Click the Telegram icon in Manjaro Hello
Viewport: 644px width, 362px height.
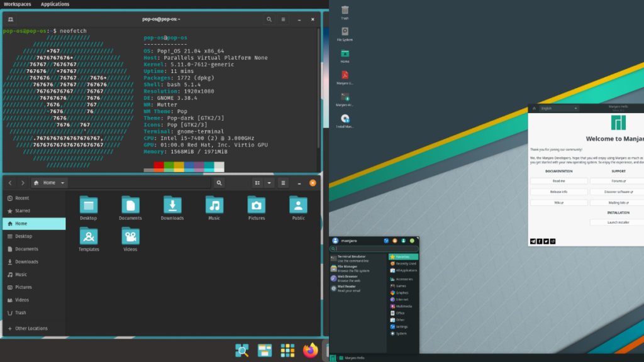click(533, 241)
